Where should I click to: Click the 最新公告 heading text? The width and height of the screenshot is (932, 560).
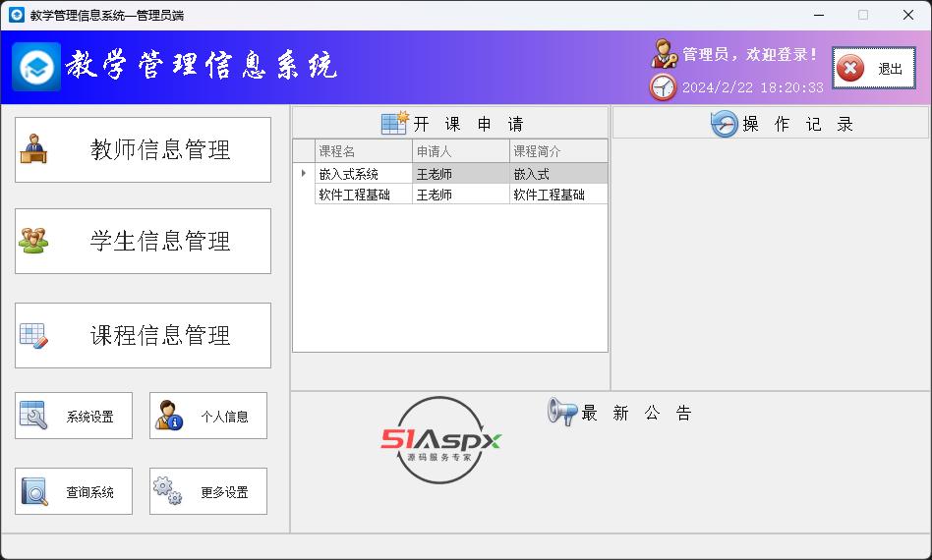(x=636, y=413)
